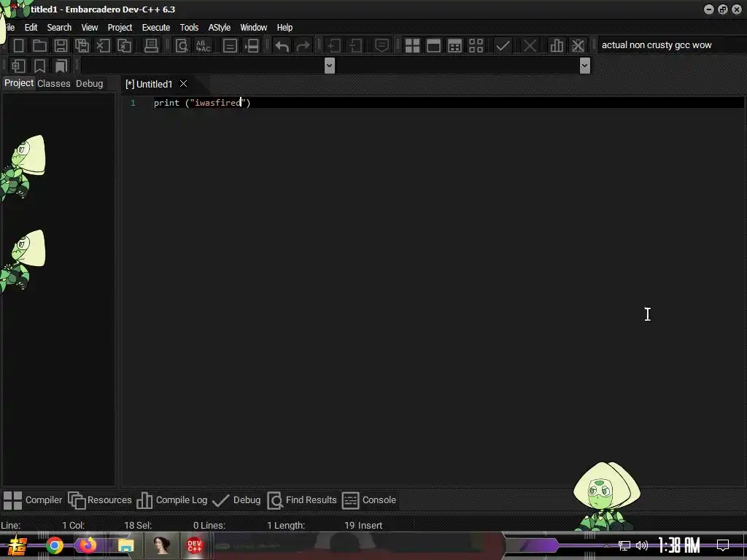Open a file using the folder icon
The height and width of the screenshot is (560, 747).
[x=39, y=46]
